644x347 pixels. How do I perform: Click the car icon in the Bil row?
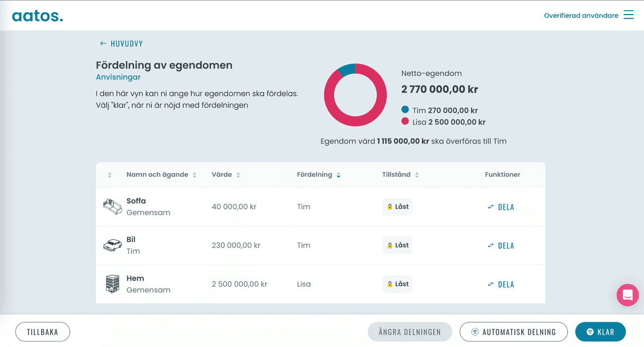coord(112,245)
